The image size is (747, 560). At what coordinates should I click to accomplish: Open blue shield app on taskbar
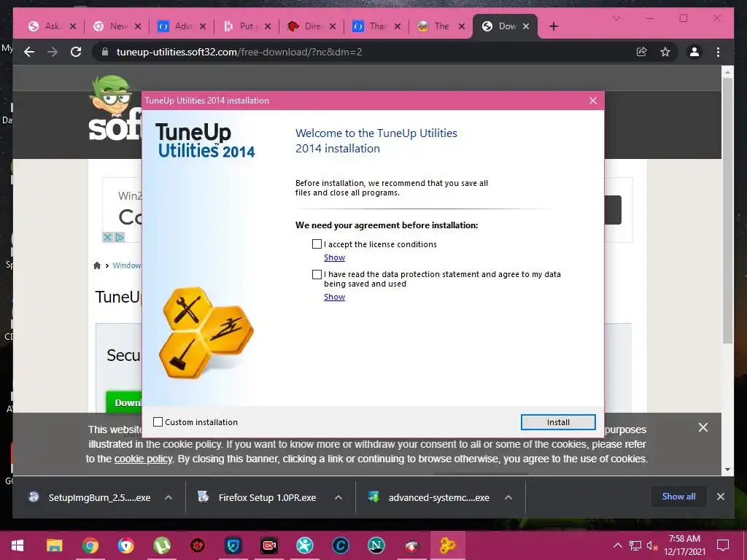(233, 545)
